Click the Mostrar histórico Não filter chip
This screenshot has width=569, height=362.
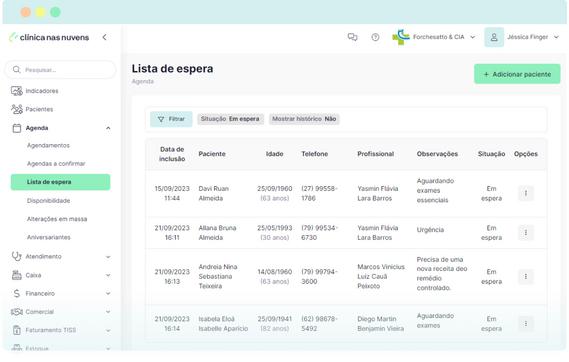(x=304, y=119)
